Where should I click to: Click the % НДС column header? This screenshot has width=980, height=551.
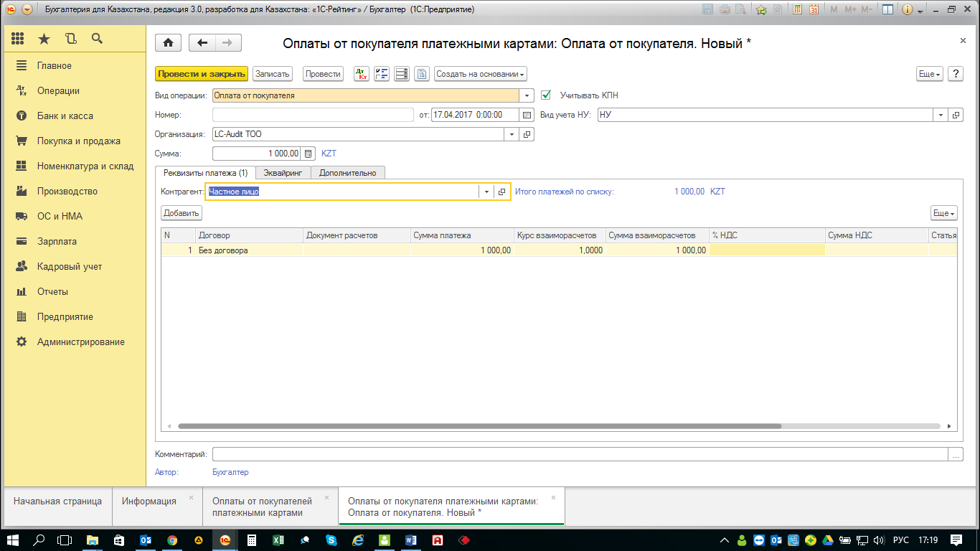[x=767, y=235]
